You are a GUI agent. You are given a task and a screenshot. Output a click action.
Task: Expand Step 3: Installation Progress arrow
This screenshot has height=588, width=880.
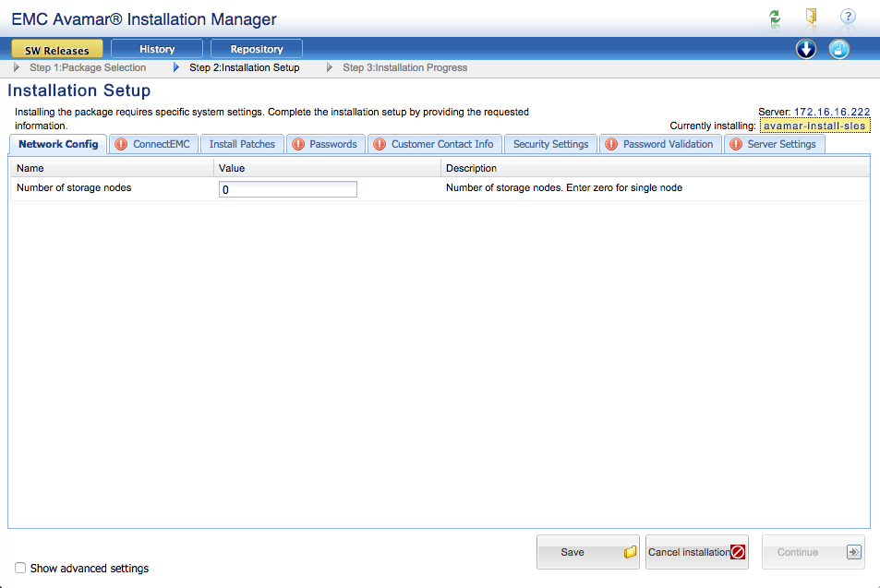[330, 67]
